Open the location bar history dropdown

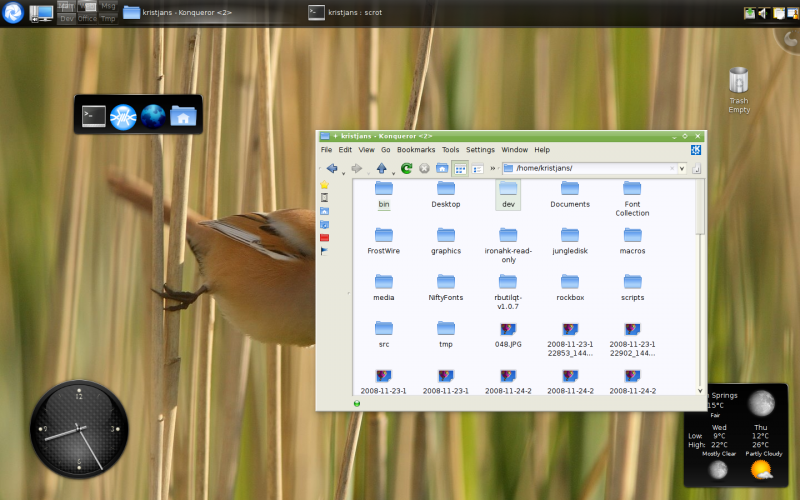(x=682, y=168)
